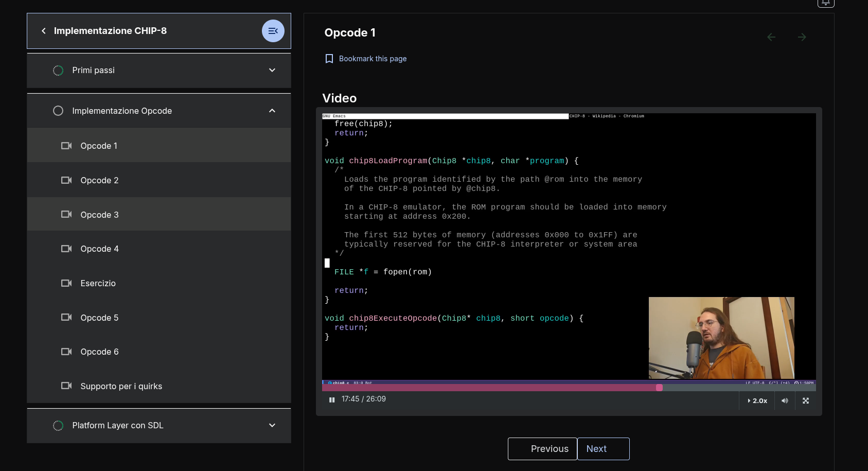Click the video icon next to Opcode 5
The image size is (868, 471).
(66, 317)
